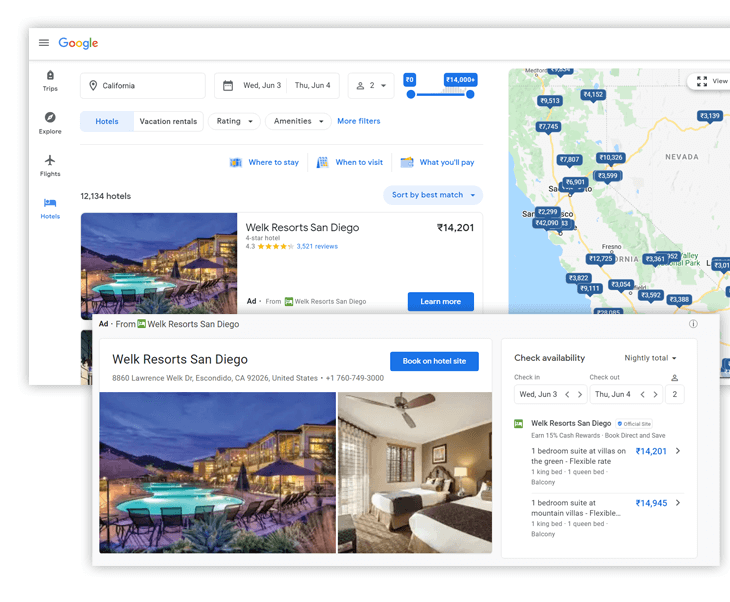The width and height of the screenshot is (730, 602).
Task: Click the Thu, Jun 4 search date
Action: click(x=312, y=86)
